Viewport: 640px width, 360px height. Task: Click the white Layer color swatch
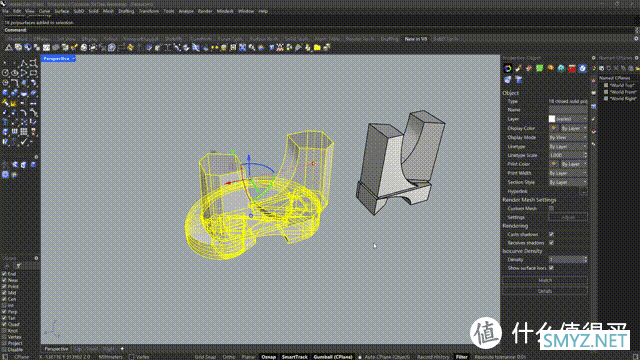coord(552,119)
